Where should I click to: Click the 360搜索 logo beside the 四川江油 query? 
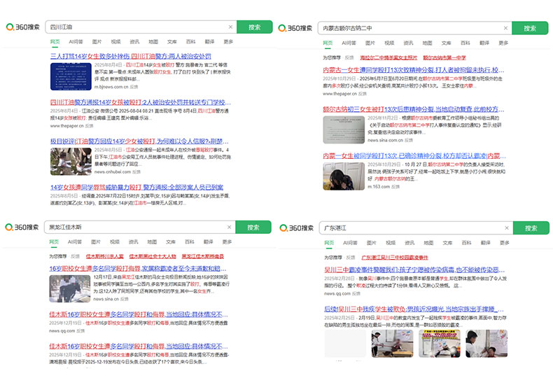[x=23, y=27]
